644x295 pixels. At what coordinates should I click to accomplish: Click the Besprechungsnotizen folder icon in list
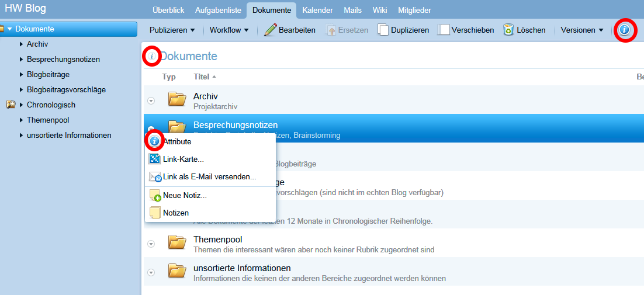click(x=177, y=127)
